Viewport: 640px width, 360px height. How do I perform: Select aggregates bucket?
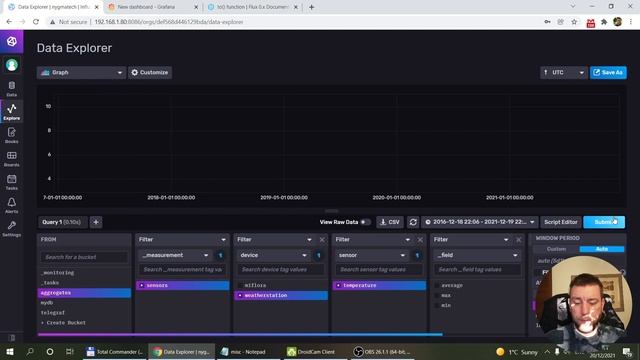click(84, 293)
